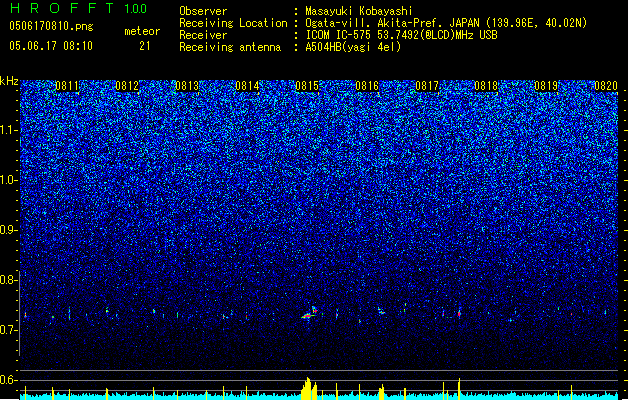The height and width of the screenshot is (400, 629).
Task: Click the 'meteor' count label
Action: [142, 31]
